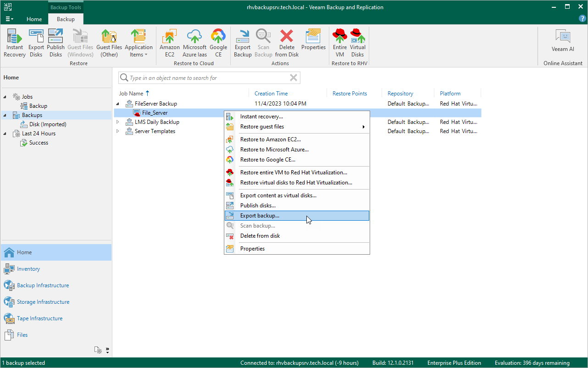Screen dimensions: 588x368
Task: Click the Instant Recovery ribbon icon
Action: pyautogui.click(x=15, y=43)
